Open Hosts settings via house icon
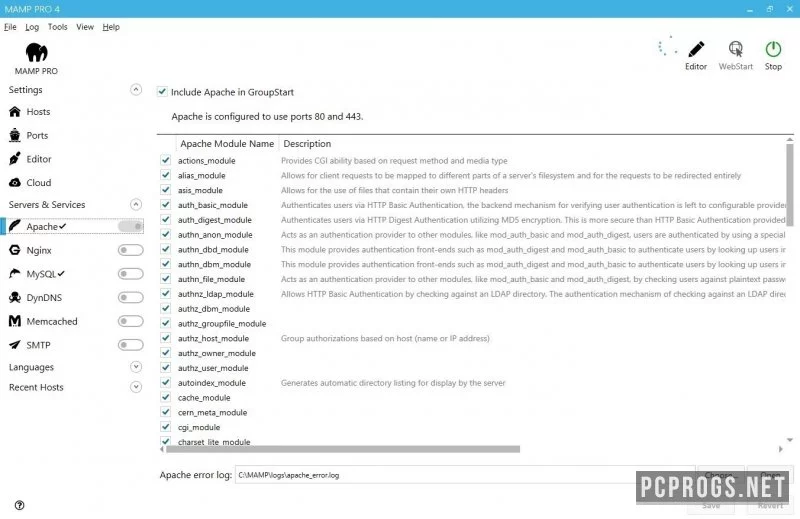Viewport: 800px width, 519px height. pyautogui.click(x=15, y=112)
